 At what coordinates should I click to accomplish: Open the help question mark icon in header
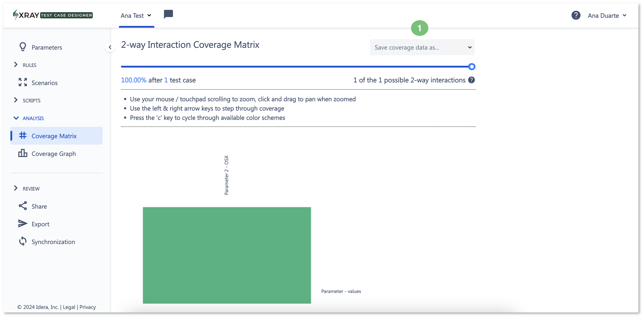pyautogui.click(x=576, y=16)
